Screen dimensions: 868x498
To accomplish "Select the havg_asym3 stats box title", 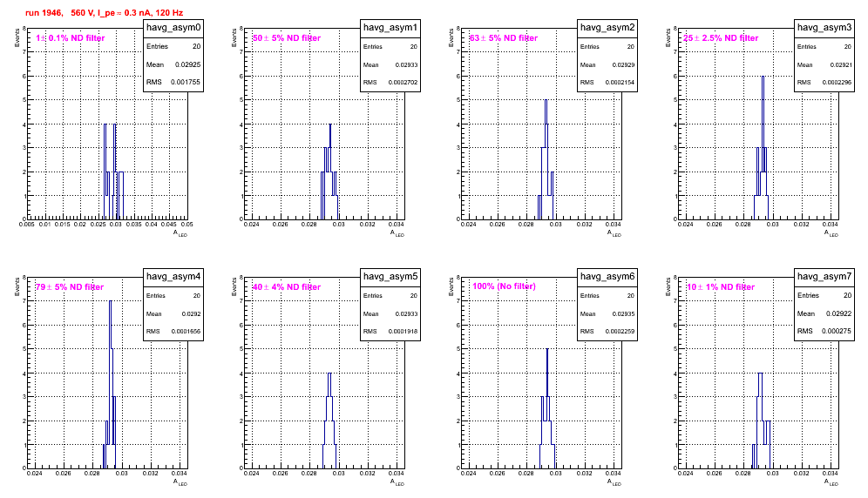I will [x=824, y=27].
